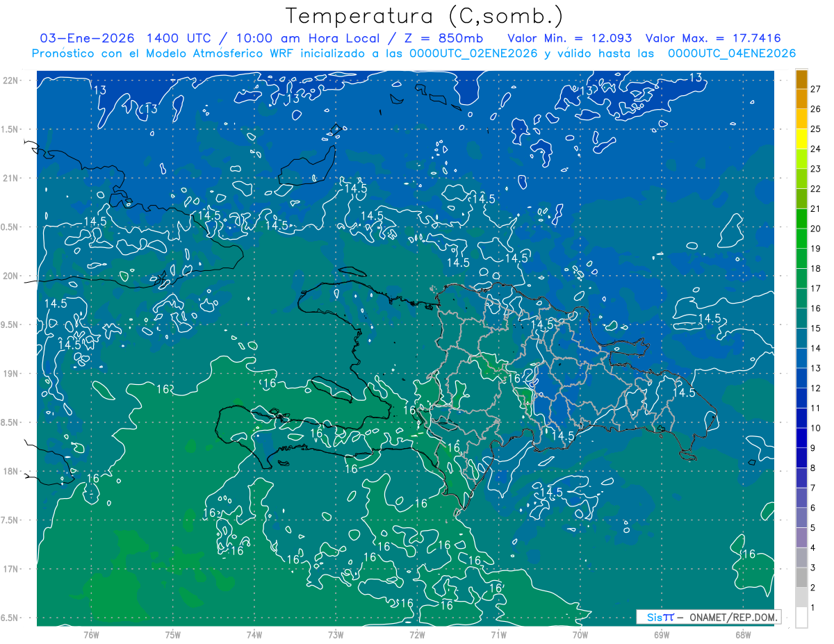The image size is (834, 644).
Task: Click the white legend swatch below value 1
Action: (x=801, y=618)
